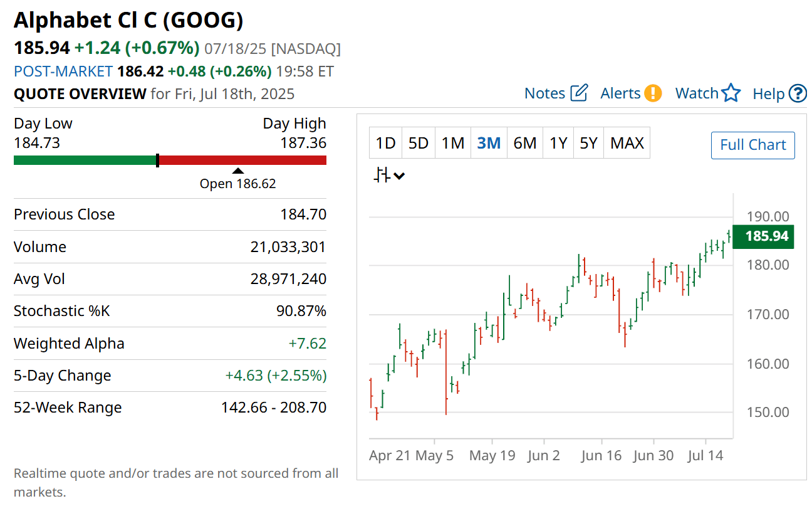Click the QUOTE OVERVIEW heading

click(x=80, y=94)
